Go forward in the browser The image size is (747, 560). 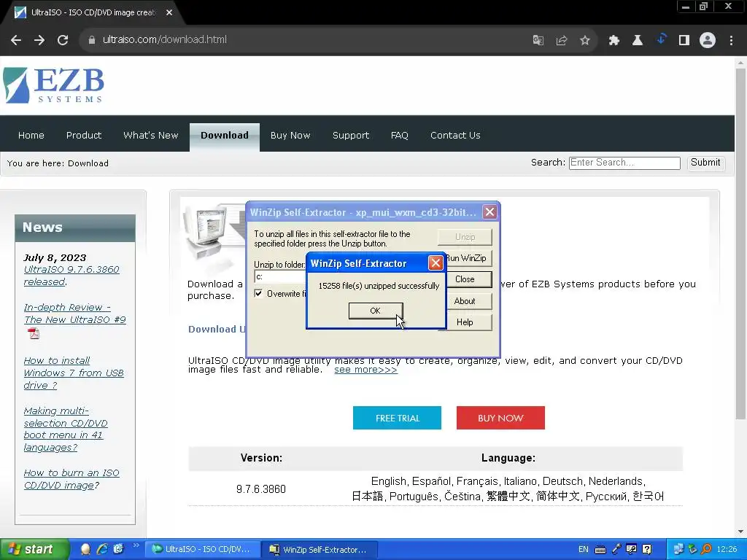[39, 40]
